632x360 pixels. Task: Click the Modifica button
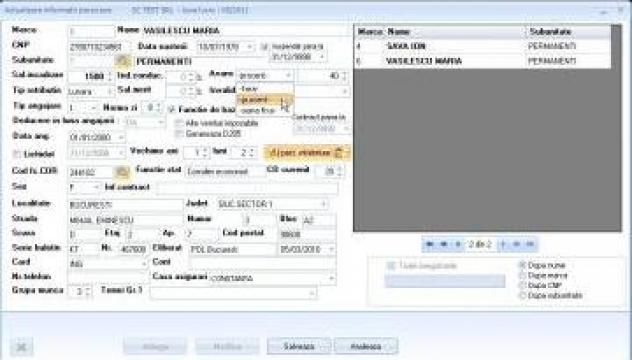tap(227, 346)
